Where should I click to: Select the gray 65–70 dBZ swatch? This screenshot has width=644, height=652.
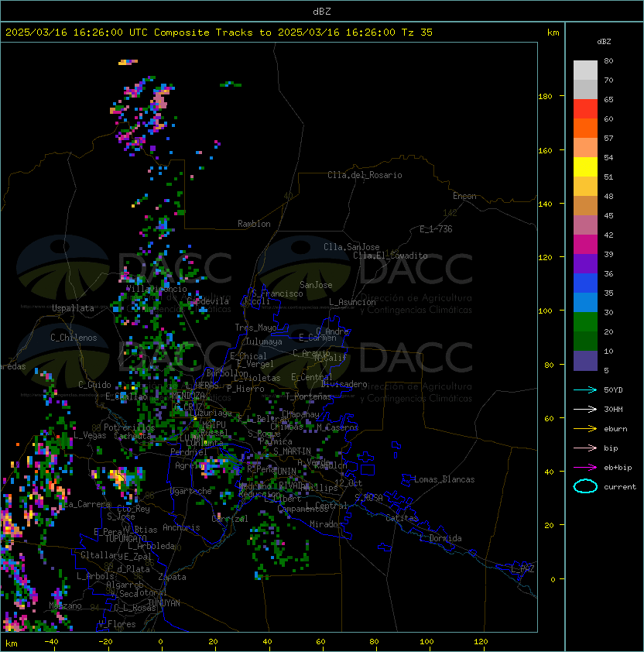(x=585, y=89)
